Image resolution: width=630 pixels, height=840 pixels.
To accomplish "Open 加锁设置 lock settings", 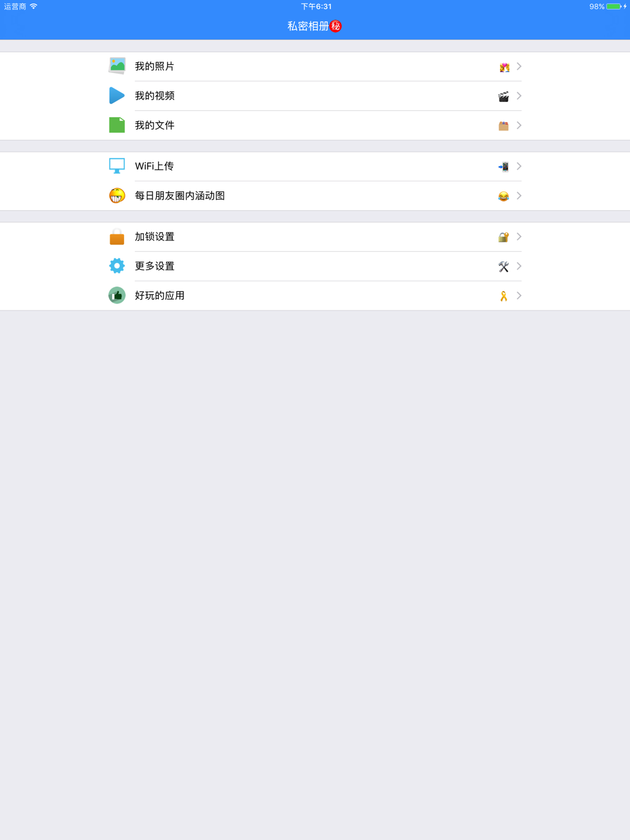I will [315, 237].
